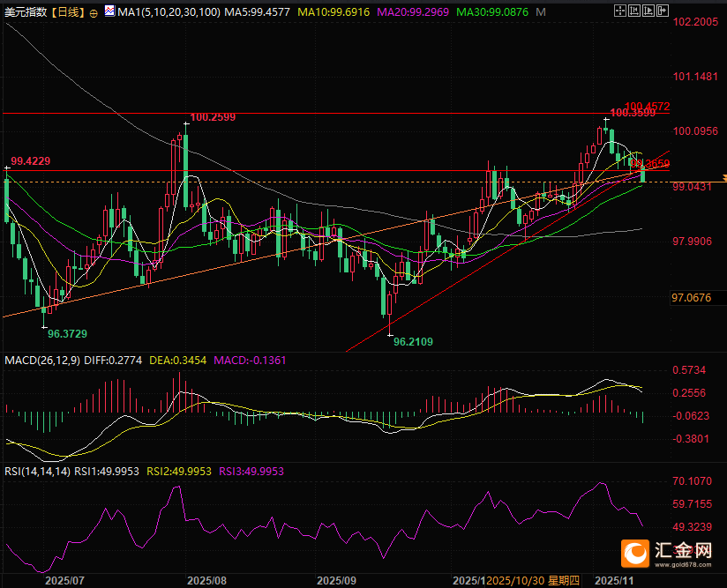Open MACD(26,12,9) indicator parameters
This screenshot has width=727, height=588.
point(42,361)
